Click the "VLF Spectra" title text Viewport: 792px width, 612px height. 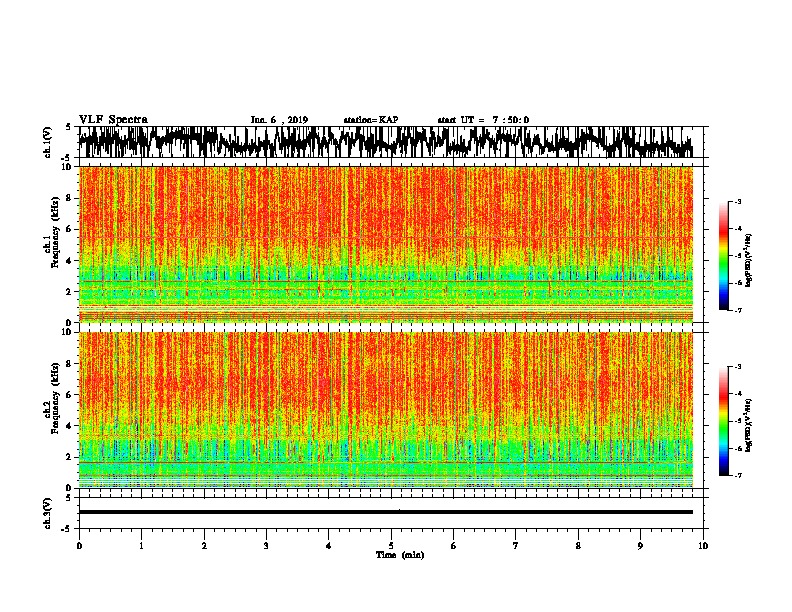[x=113, y=120]
